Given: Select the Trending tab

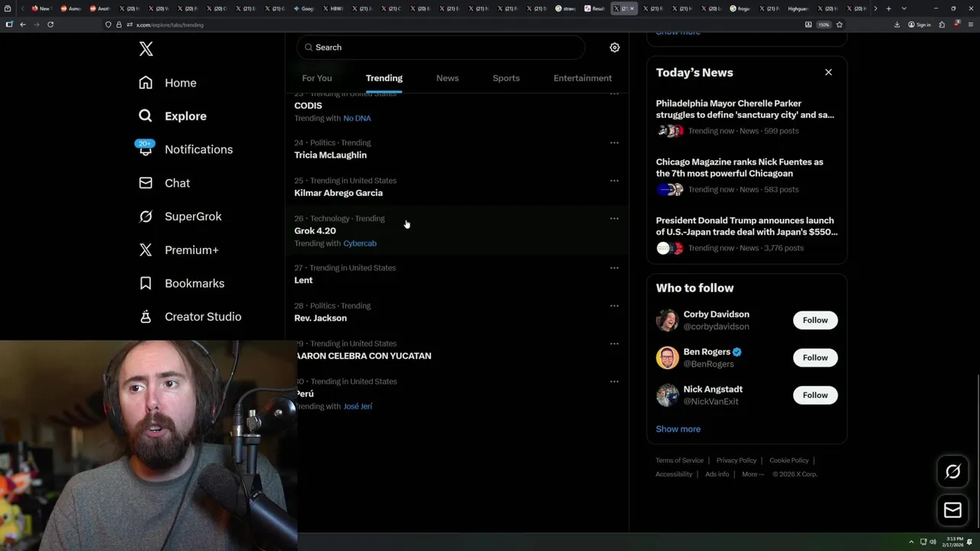Looking at the screenshot, I should 384,78.
